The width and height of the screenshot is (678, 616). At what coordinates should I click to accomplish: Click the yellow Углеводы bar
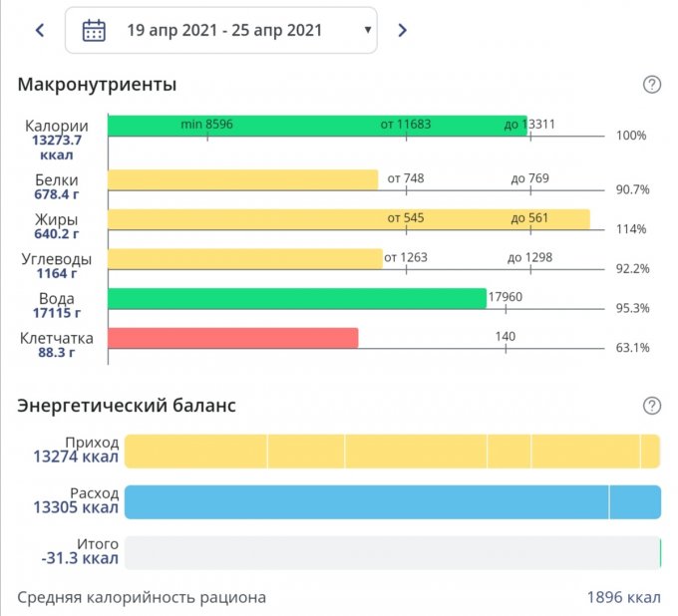click(x=244, y=259)
